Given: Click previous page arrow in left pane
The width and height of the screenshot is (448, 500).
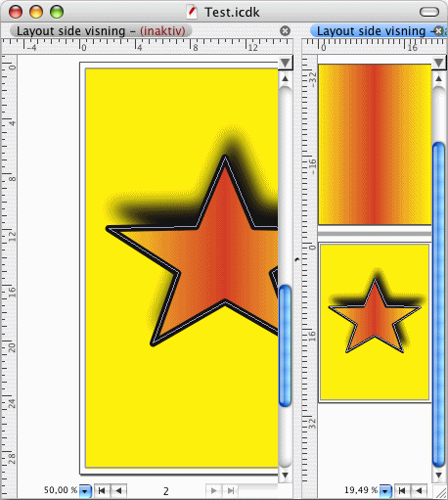Looking at the screenshot, I should click(x=118, y=490).
